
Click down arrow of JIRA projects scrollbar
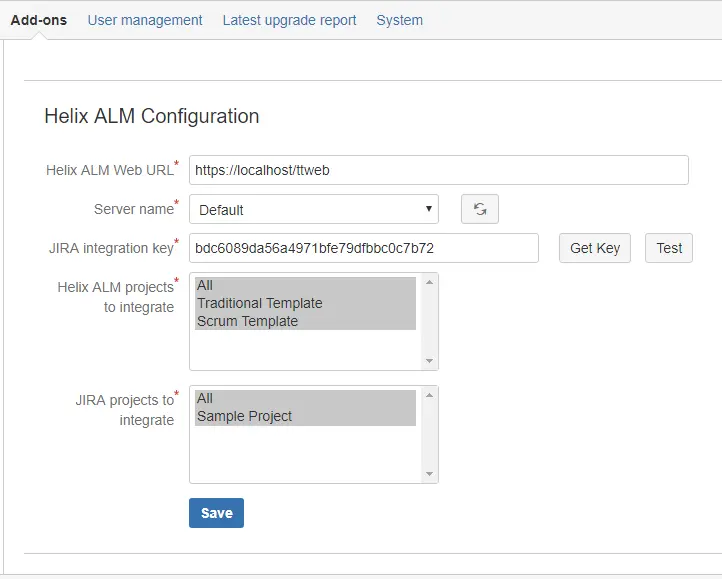click(x=429, y=474)
